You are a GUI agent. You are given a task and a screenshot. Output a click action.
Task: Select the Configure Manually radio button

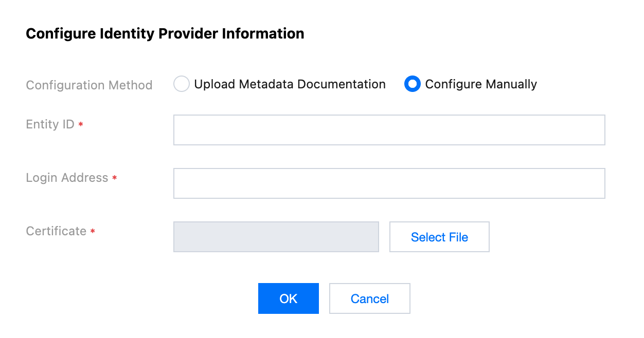413,84
